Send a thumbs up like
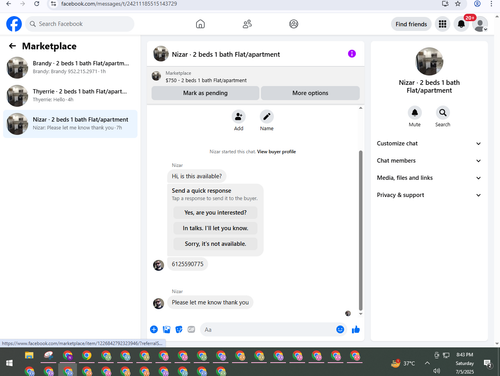The image size is (500, 376). pos(356,330)
